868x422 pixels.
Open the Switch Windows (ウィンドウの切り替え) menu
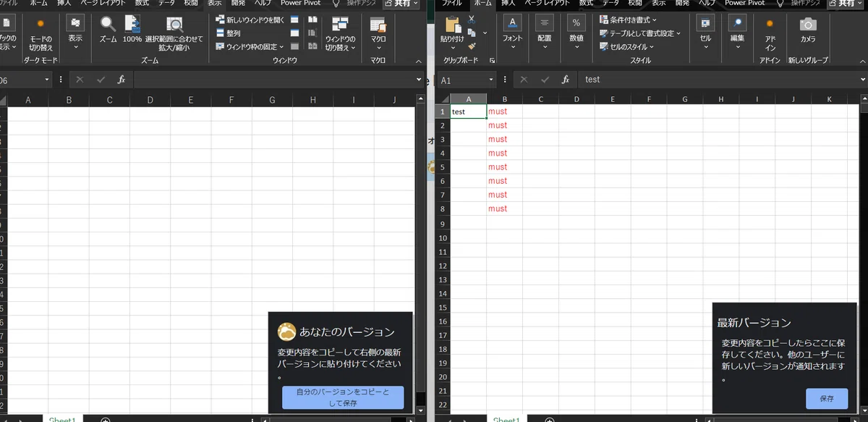340,33
